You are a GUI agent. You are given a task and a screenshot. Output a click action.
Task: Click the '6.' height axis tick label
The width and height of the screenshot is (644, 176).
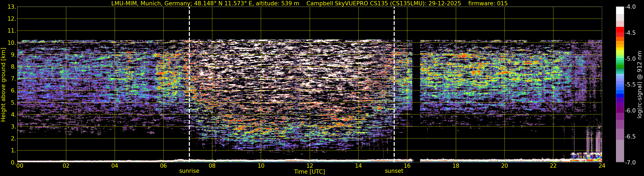click(x=13, y=91)
